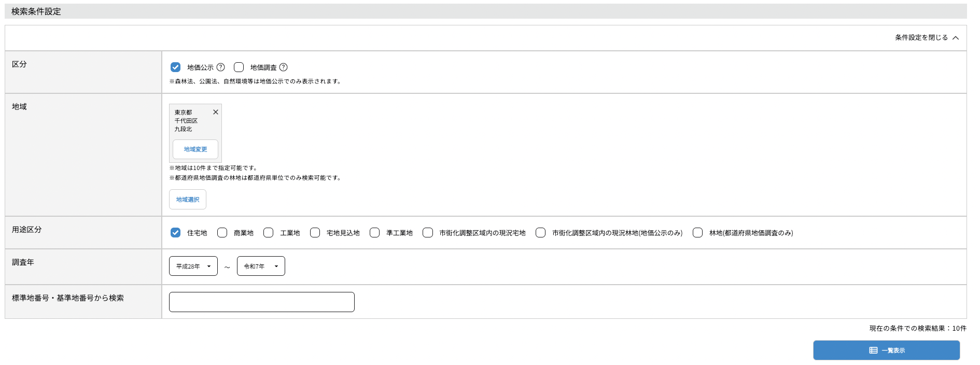The height and width of the screenshot is (365, 980).
Task: Focus the 標準地番号 search input field
Action: pyautogui.click(x=261, y=302)
